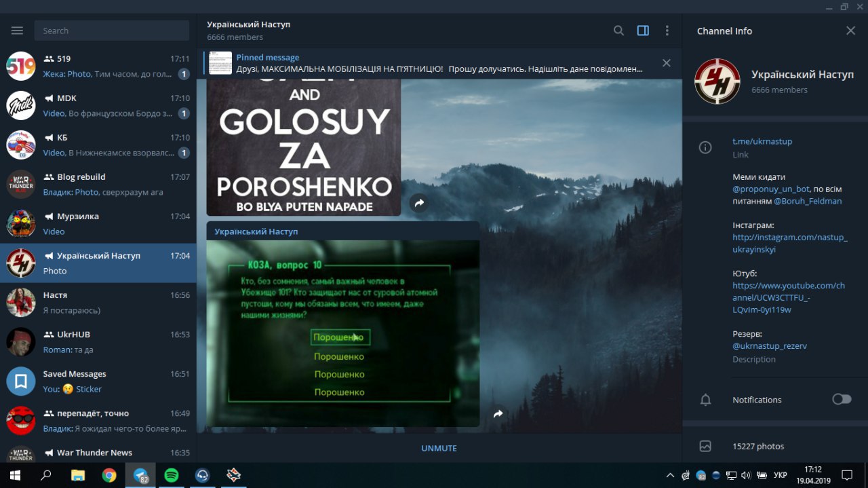Screen dimensions: 868x488
Task: Open the @proponuy_un_bot mention
Action: pyautogui.click(x=771, y=189)
